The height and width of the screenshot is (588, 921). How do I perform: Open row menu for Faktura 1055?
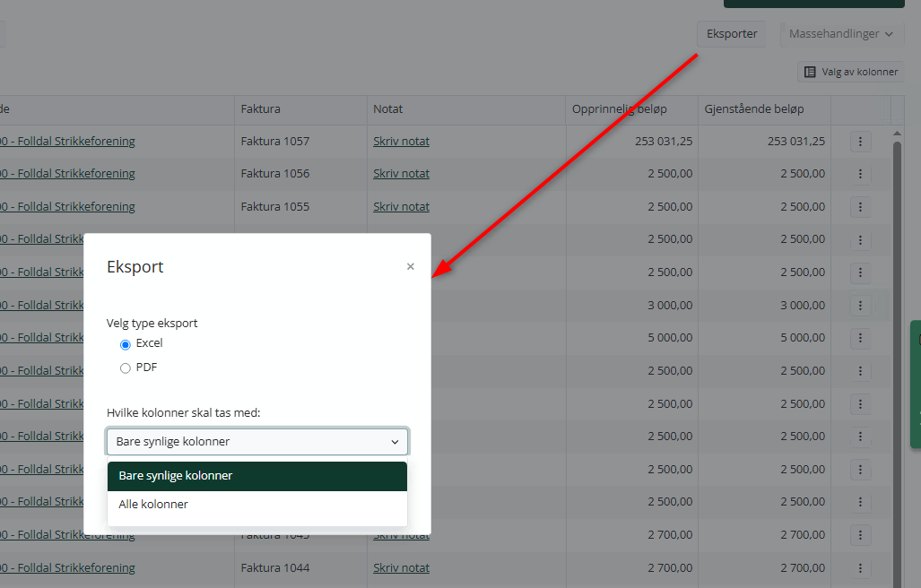pos(861,206)
